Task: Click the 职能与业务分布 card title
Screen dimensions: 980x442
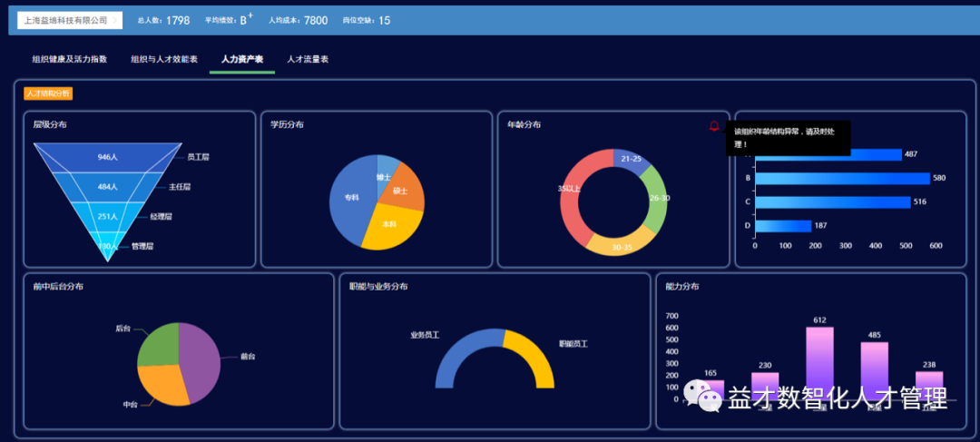Action: 378,286
